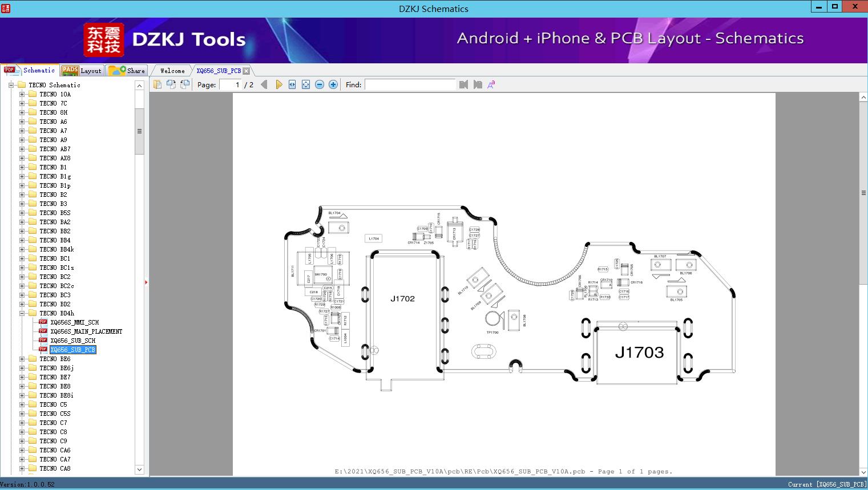Expand the TECNO BC2c folder

pos(22,286)
